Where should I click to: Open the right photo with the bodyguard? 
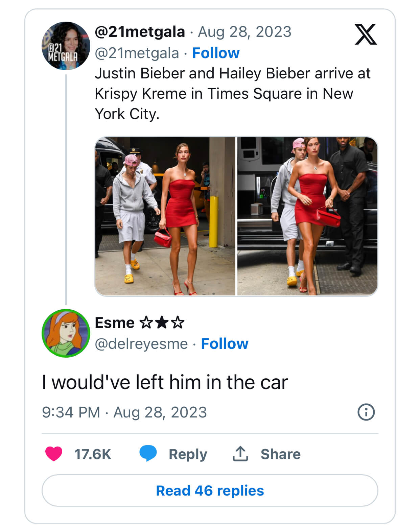[307, 216]
